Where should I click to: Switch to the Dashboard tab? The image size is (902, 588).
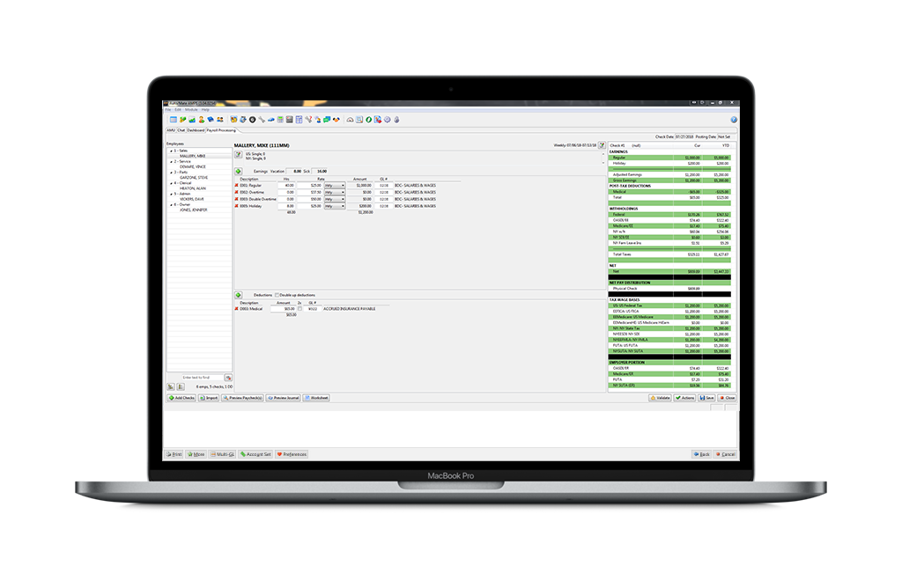point(196,130)
